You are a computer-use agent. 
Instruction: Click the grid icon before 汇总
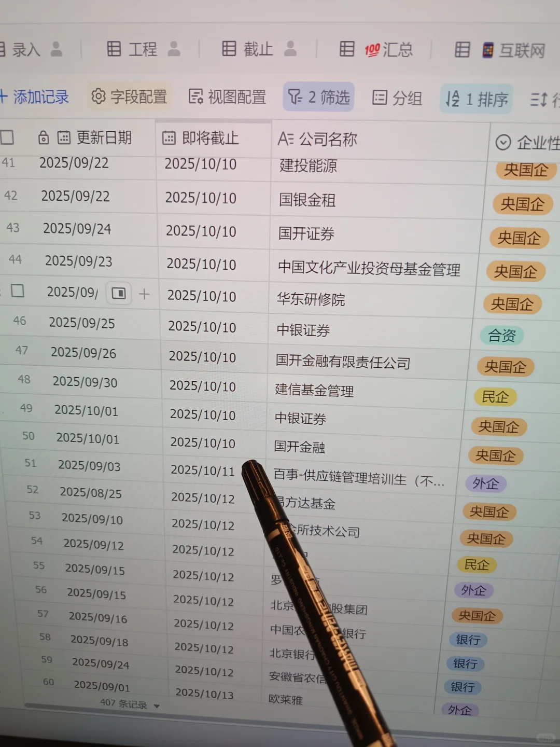347,49
